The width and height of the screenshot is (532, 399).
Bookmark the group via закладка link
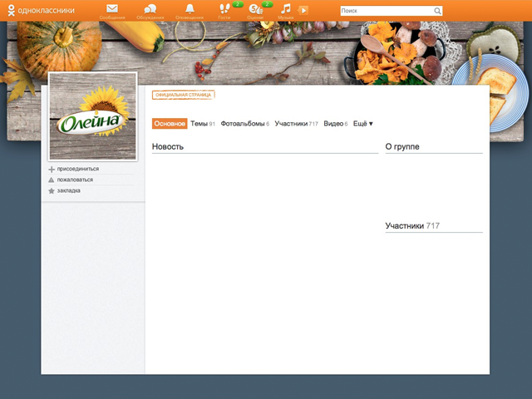[68, 190]
